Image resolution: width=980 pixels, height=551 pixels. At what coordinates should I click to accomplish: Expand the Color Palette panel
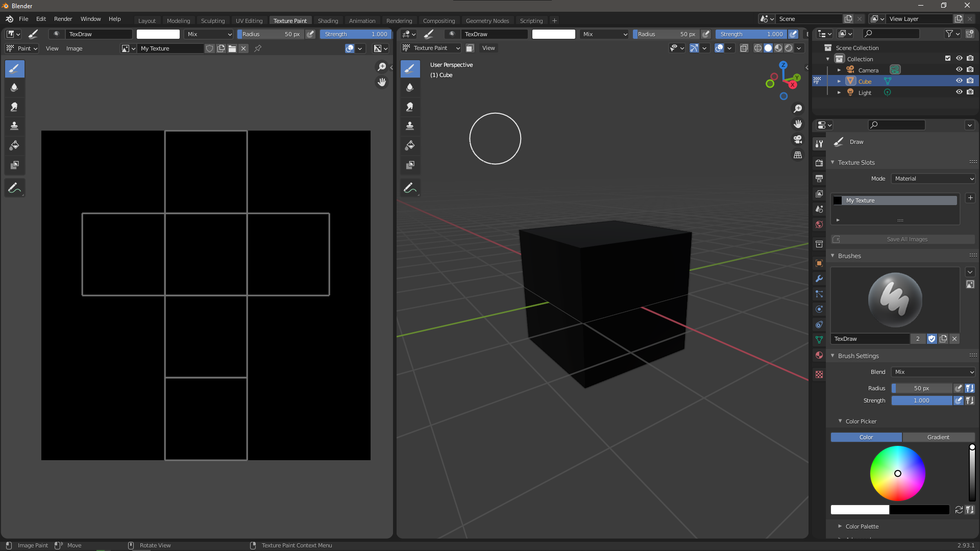tap(862, 527)
